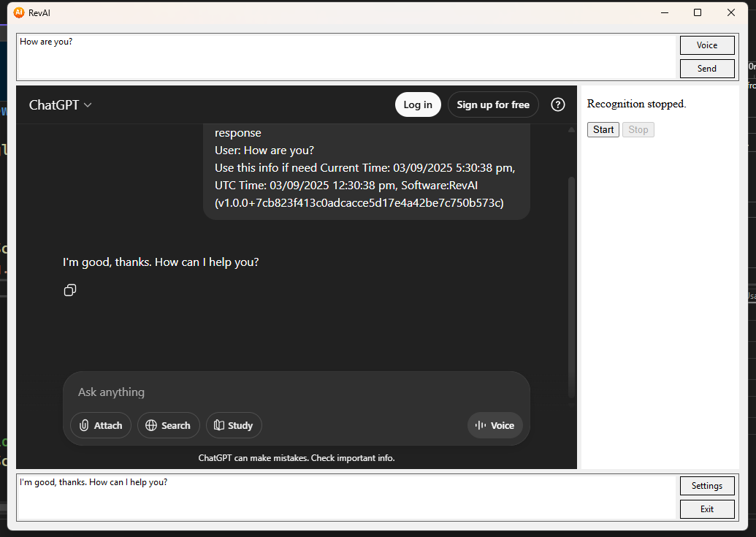Click Sign up for free

click(493, 104)
